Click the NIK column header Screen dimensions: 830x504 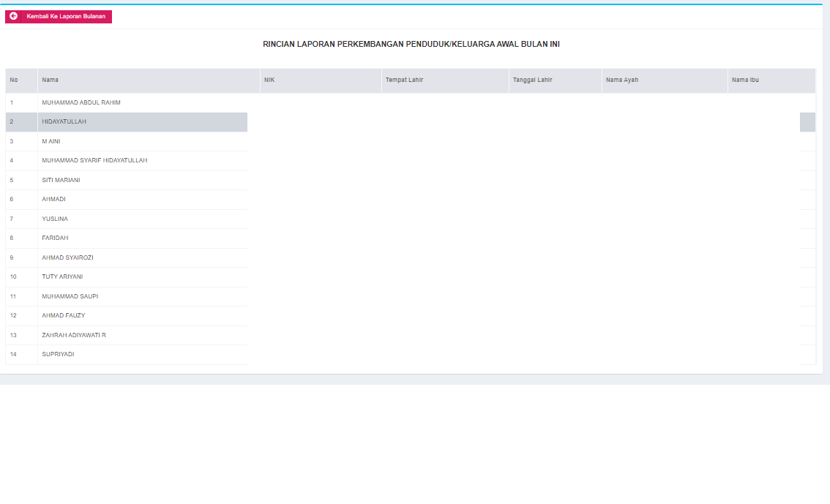pyautogui.click(x=269, y=80)
